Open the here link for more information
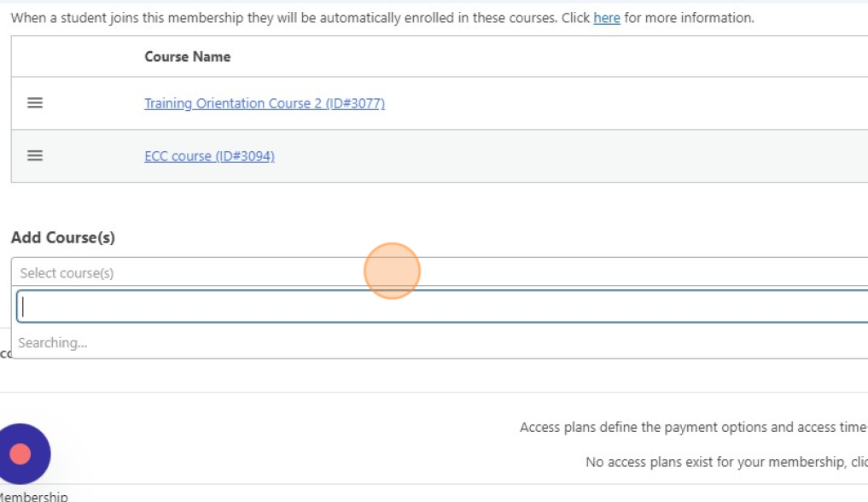 tap(606, 18)
